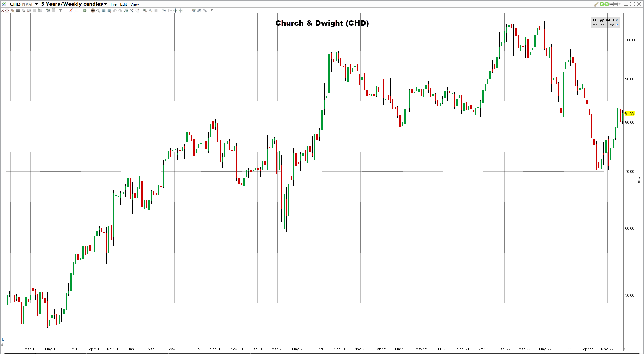This screenshot has width=644, height=354.
Task: Click the red four-arrow move icon
Action: coord(7,10)
